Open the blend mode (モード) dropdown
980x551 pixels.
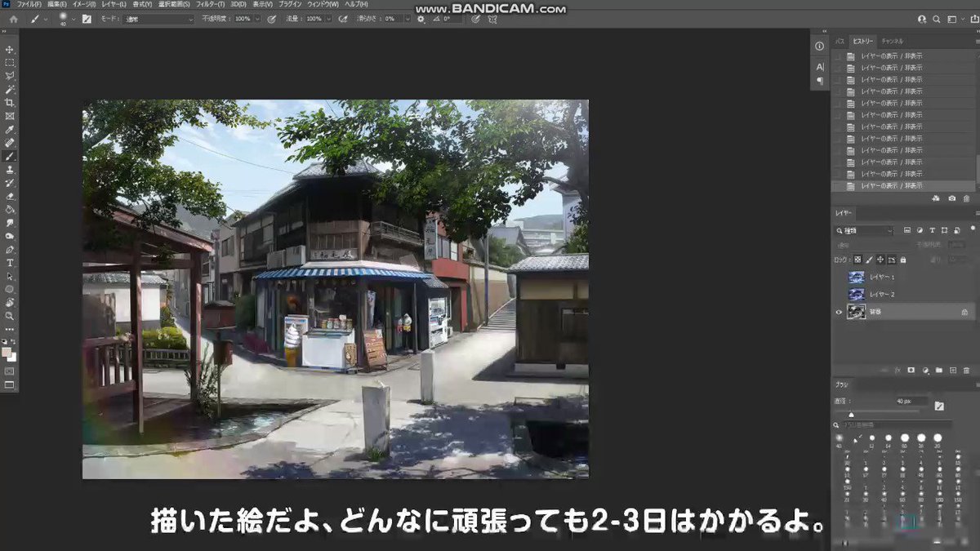[158, 18]
